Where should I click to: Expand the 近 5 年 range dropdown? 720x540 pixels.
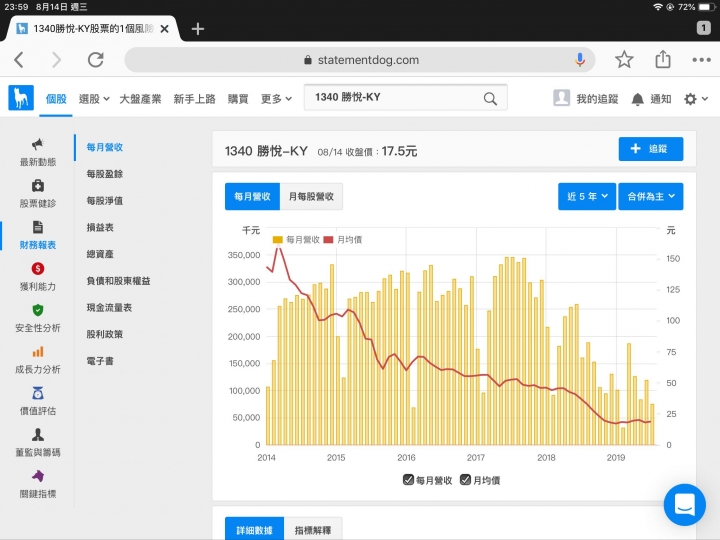[587, 197]
